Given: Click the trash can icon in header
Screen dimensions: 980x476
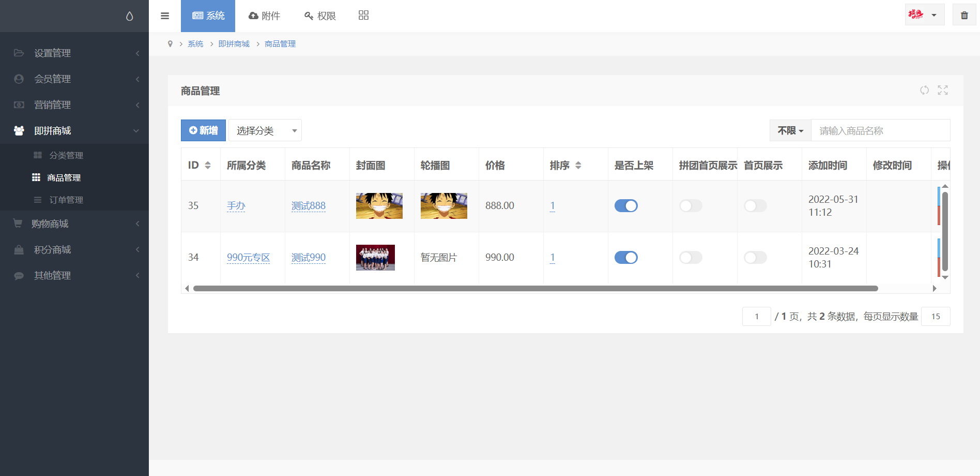Looking at the screenshot, I should coord(964,15).
